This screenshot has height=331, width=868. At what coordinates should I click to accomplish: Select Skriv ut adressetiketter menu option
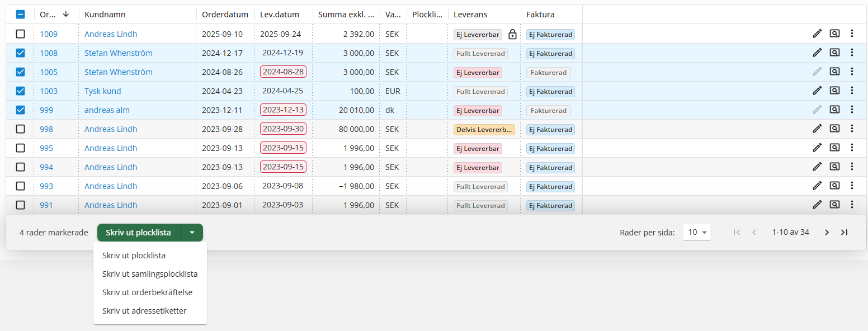[144, 311]
